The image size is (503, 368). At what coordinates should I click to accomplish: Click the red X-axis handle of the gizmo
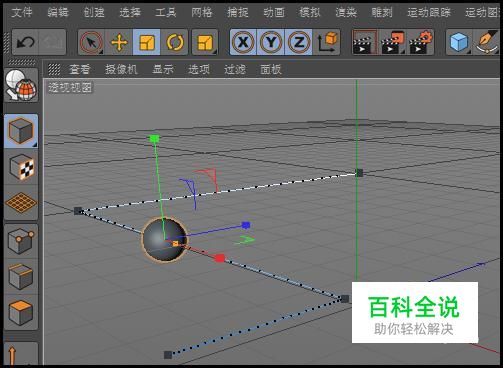click(x=220, y=258)
